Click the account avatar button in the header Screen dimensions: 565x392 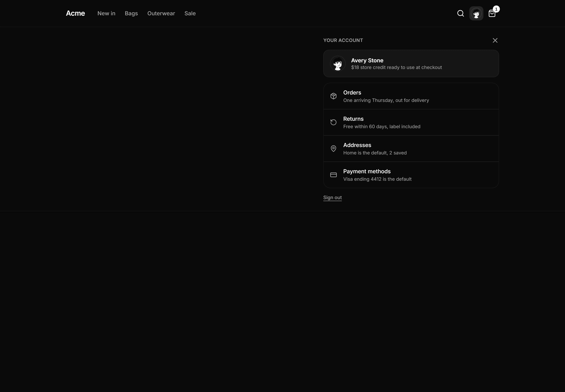476,13
